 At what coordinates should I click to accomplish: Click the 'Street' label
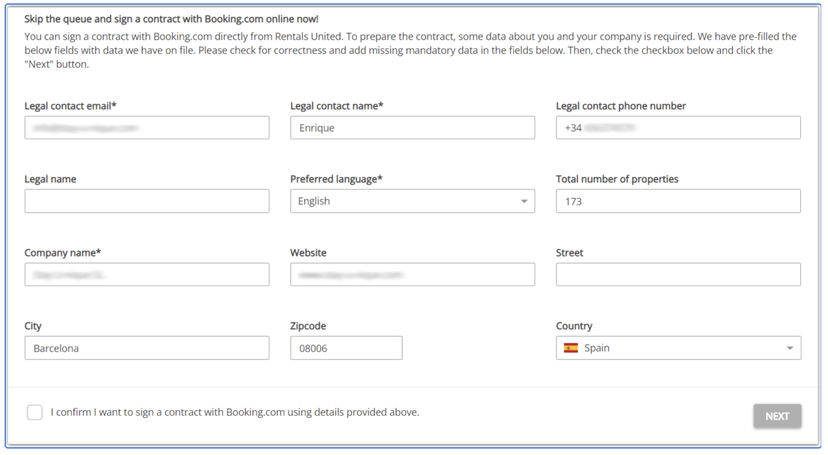tap(569, 252)
